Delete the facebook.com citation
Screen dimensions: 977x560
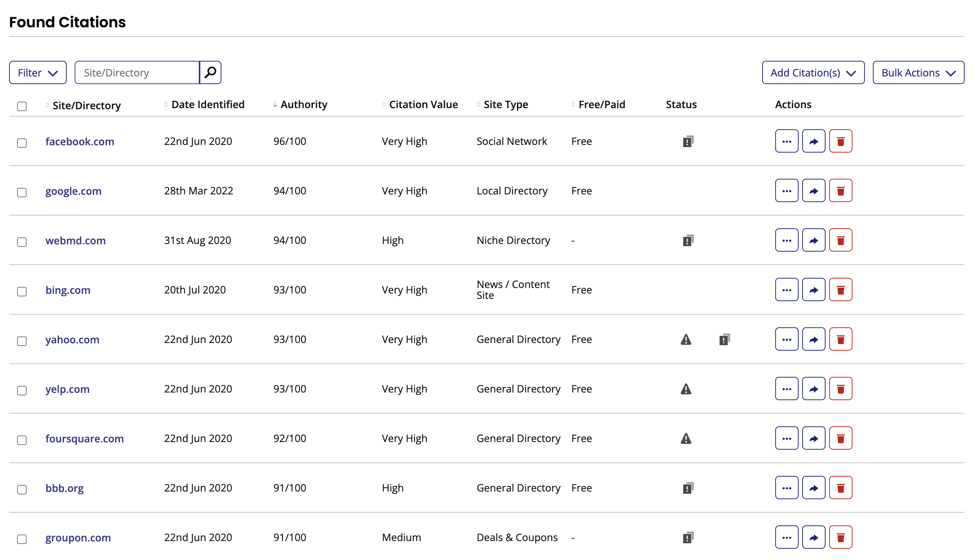click(x=840, y=141)
